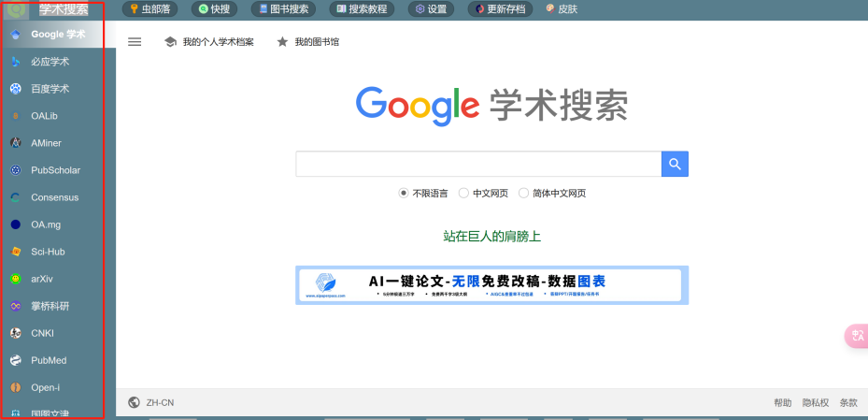
Task: Click the 百度学术 paw icon
Action: tap(16, 89)
